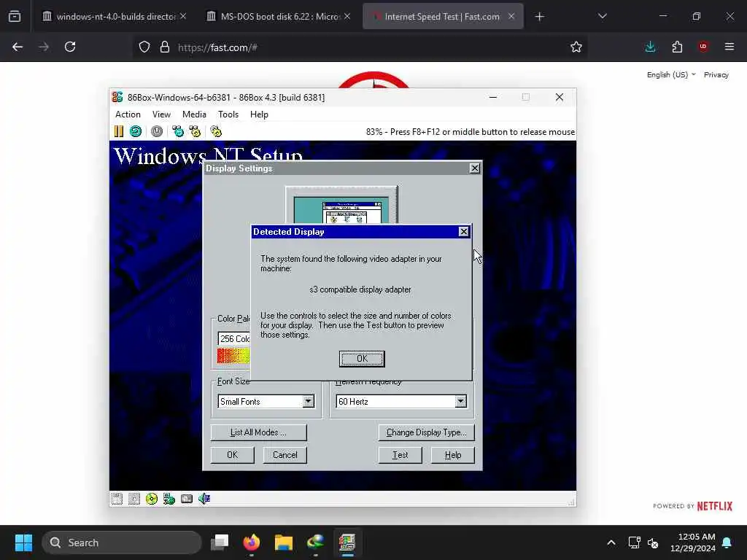This screenshot has width=747, height=560.
Task: Click the hard disk status icon
Action: coord(187,499)
